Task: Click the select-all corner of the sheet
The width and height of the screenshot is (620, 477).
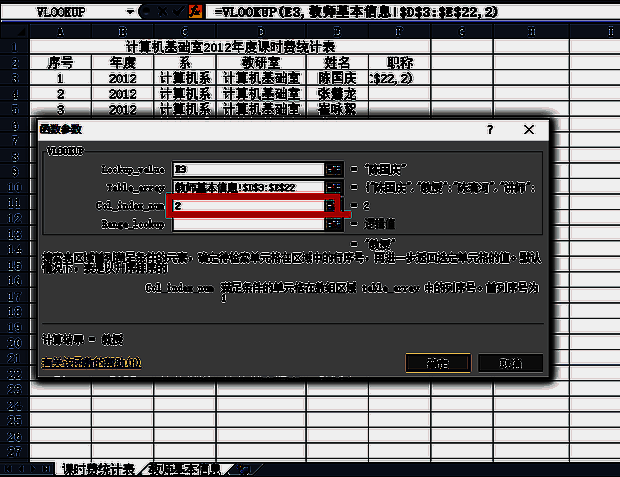Action: click(x=15, y=31)
